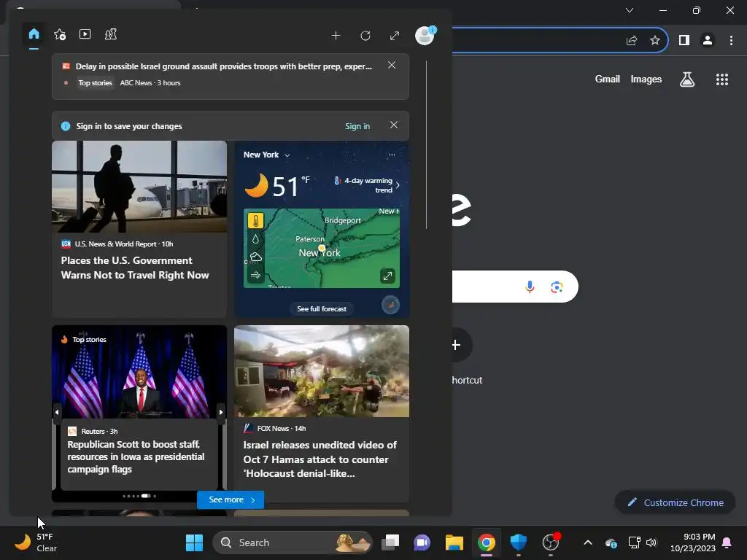Screen dimensions: 747x560
Task: Open Chrome profile button
Action: click(x=708, y=41)
